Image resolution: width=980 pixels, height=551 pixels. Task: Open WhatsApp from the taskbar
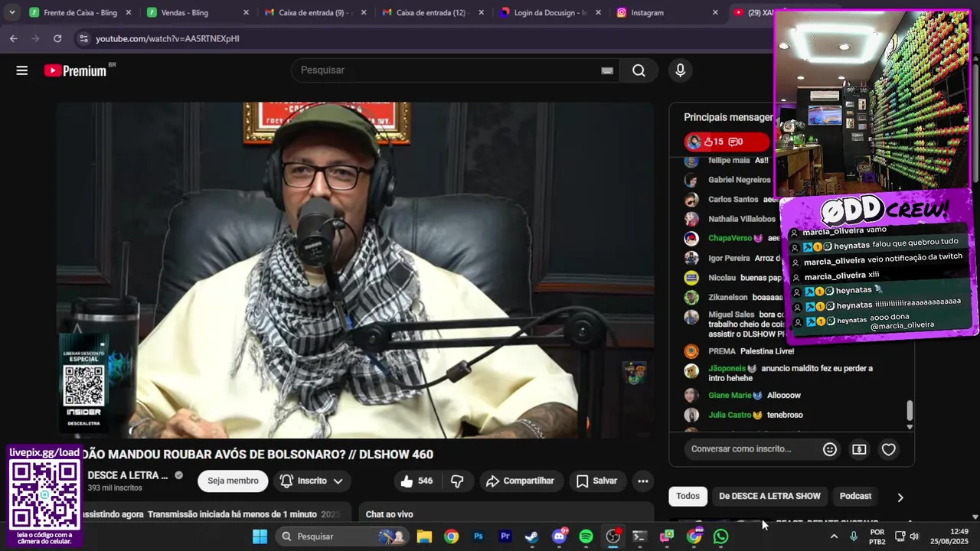(x=720, y=536)
